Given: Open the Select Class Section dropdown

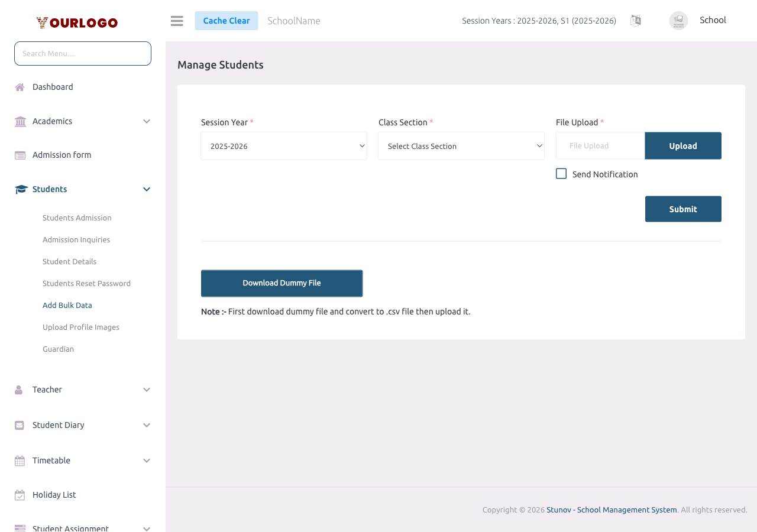Looking at the screenshot, I should (x=461, y=145).
